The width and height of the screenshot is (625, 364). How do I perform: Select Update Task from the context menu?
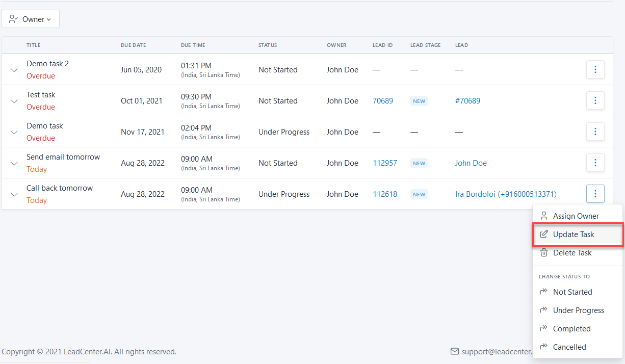[x=574, y=234]
